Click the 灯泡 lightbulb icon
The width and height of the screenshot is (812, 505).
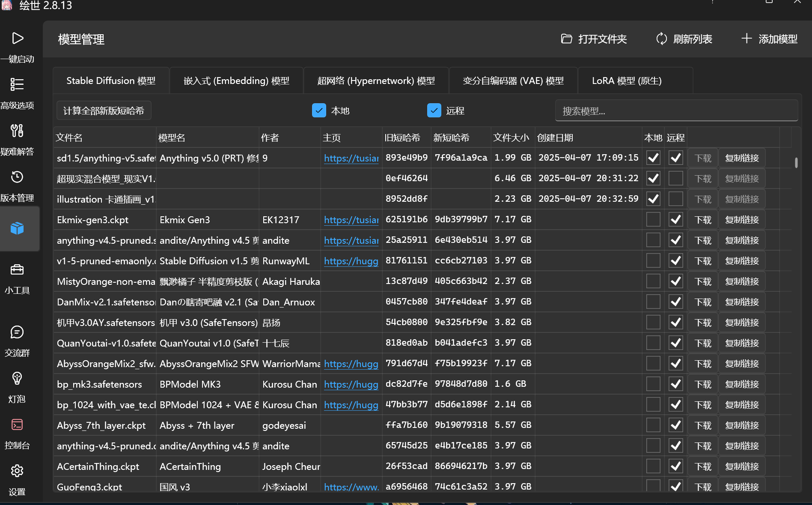tap(17, 378)
